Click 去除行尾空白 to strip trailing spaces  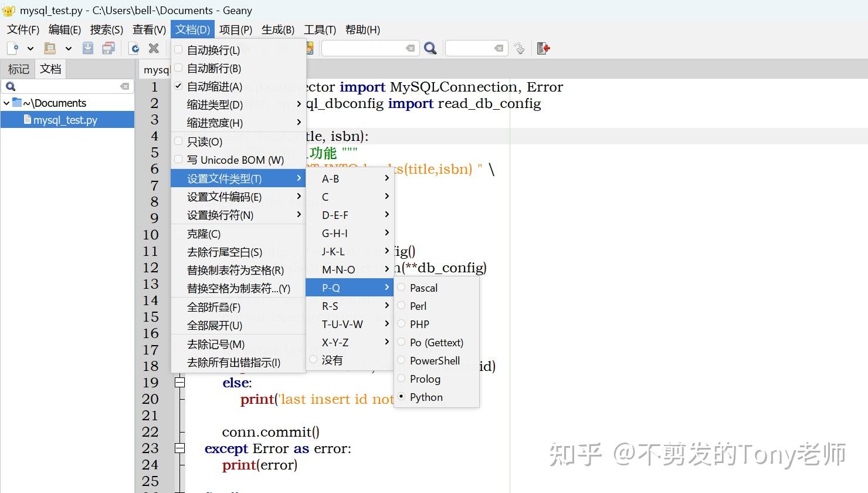tap(238, 252)
